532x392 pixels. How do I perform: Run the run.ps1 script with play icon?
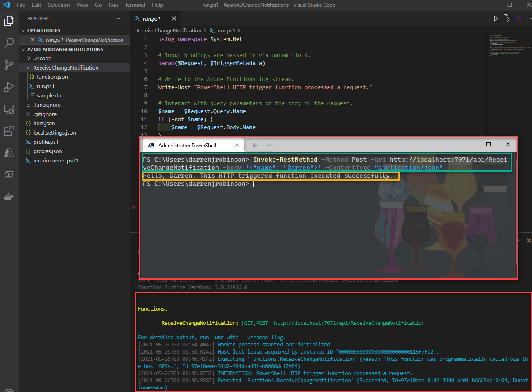point(496,19)
